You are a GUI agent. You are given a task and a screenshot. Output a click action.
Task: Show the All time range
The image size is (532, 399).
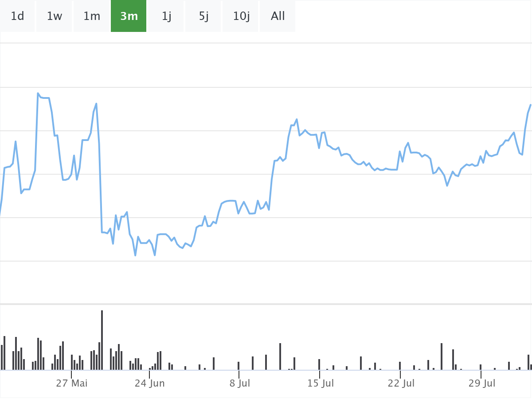(x=278, y=16)
